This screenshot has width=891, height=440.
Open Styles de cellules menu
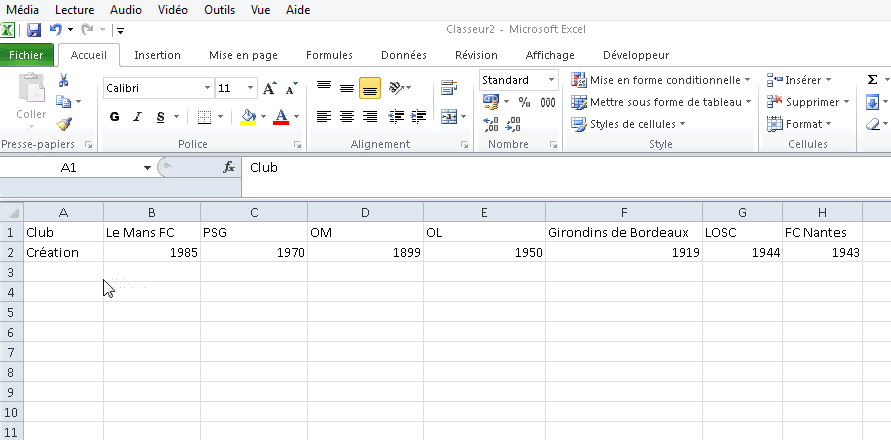pyautogui.click(x=628, y=124)
